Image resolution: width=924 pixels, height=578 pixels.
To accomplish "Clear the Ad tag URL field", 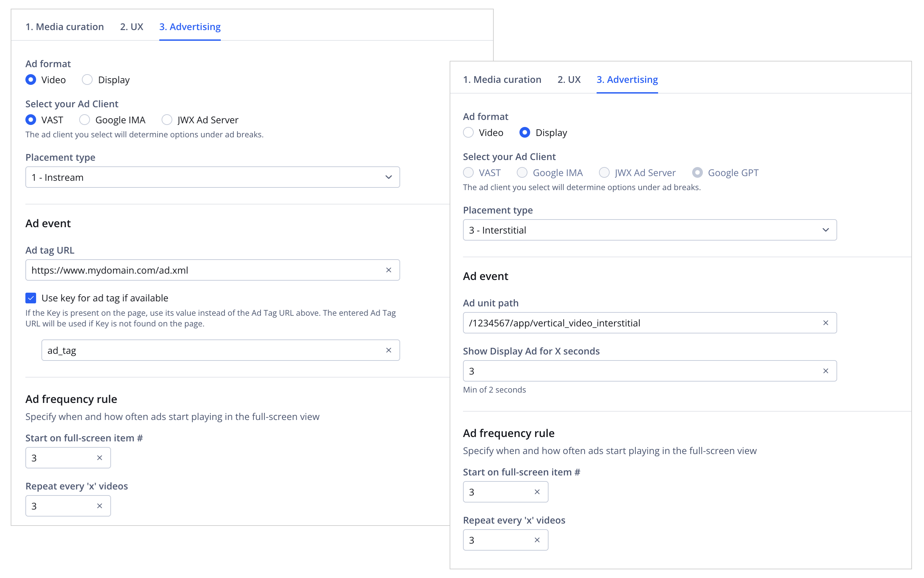I will (388, 270).
